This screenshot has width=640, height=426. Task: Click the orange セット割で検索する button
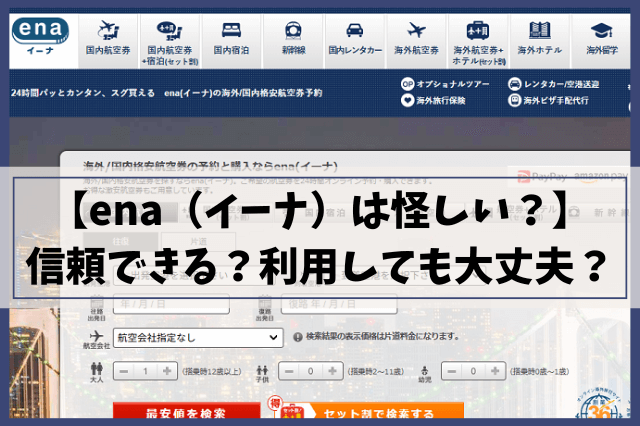(x=369, y=410)
